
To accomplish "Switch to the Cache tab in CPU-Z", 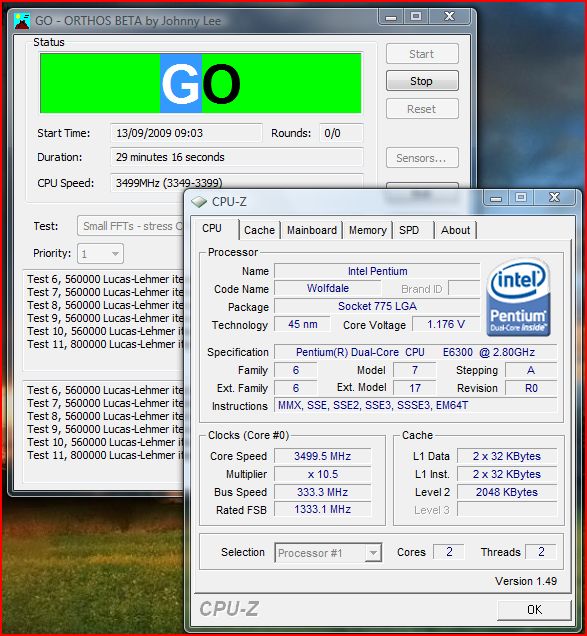I will coord(259,230).
